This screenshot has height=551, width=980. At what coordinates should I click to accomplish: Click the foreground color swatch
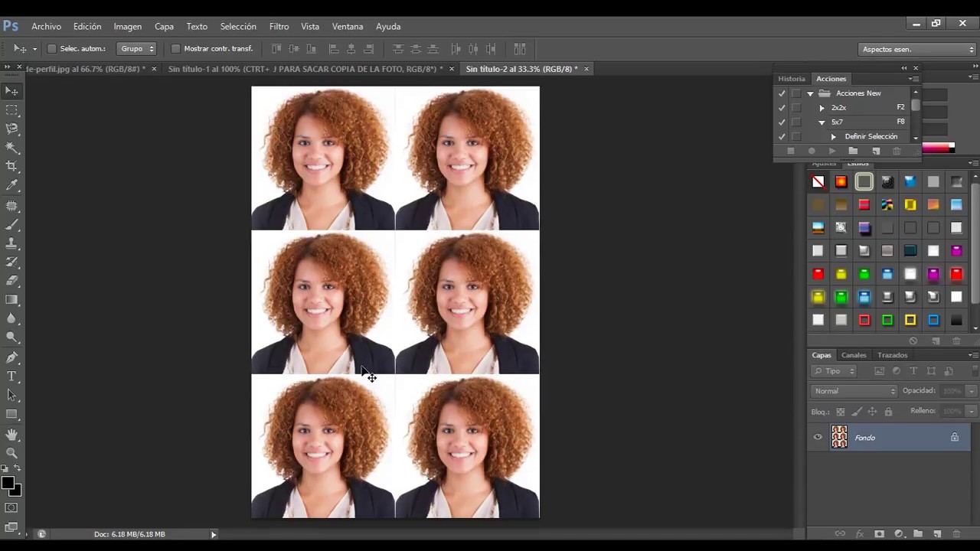(x=8, y=483)
